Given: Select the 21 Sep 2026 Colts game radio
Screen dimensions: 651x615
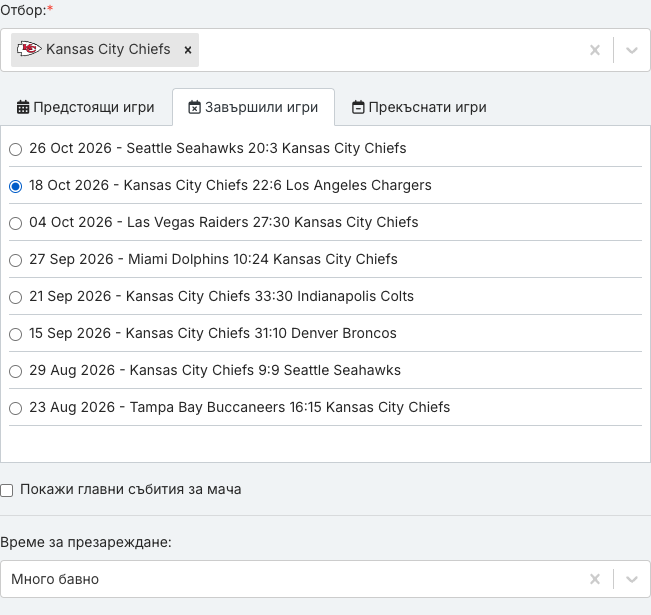Looking at the screenshot, I should [x=15, y=297].
